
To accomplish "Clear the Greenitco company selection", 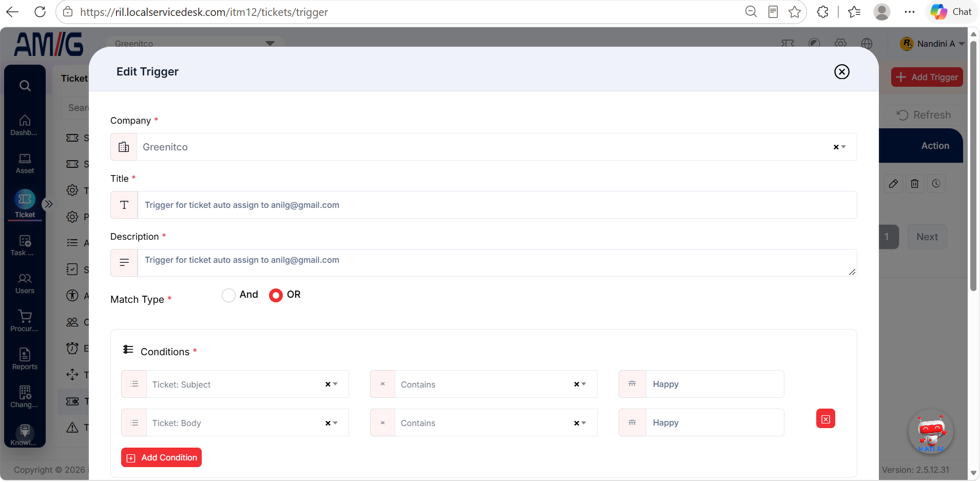I will [836, 147].
